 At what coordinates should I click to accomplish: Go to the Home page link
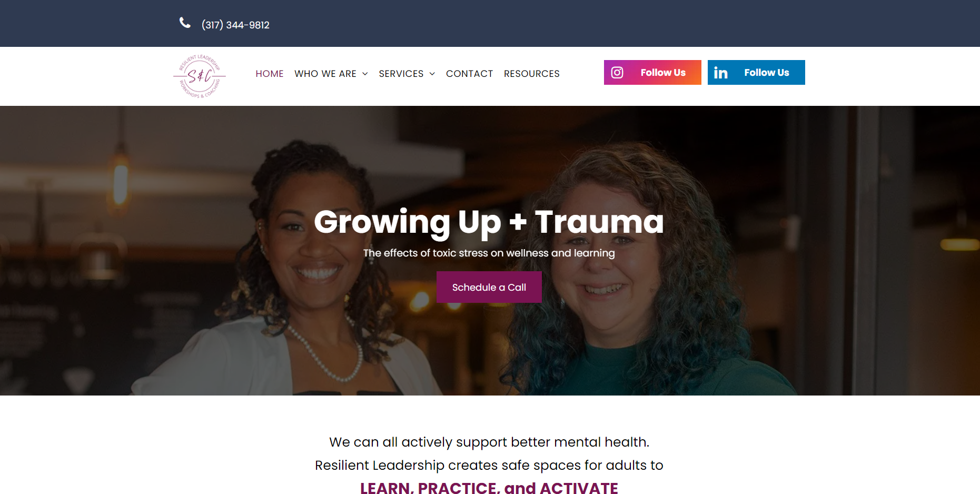[270, 74]
